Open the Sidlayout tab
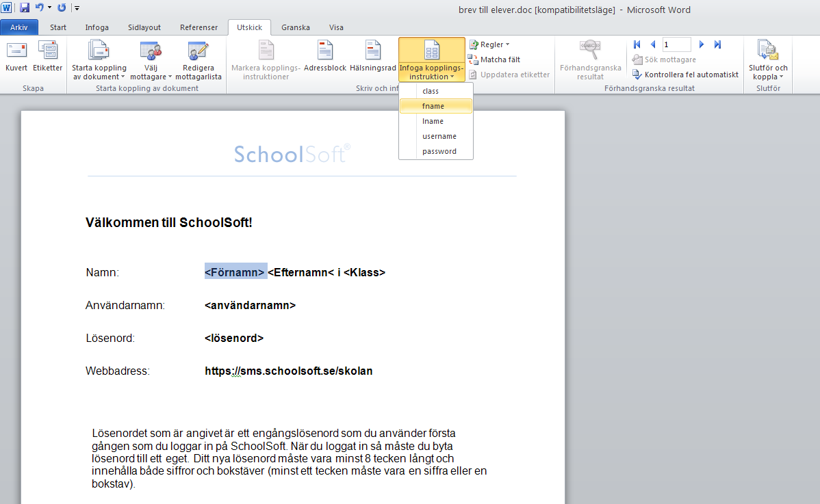This screenshot has height=504, width=820. tap(144, 27)
